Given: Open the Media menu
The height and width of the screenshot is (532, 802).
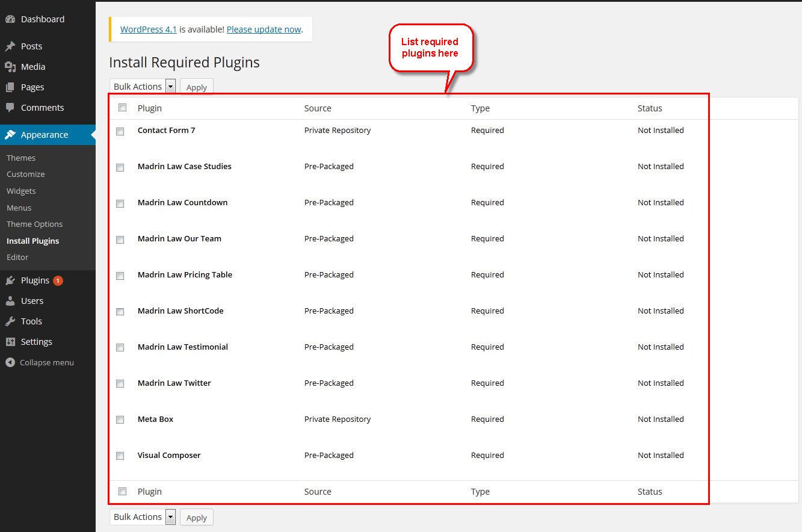Looking at the screenshot, I should (x=33, y=67).
